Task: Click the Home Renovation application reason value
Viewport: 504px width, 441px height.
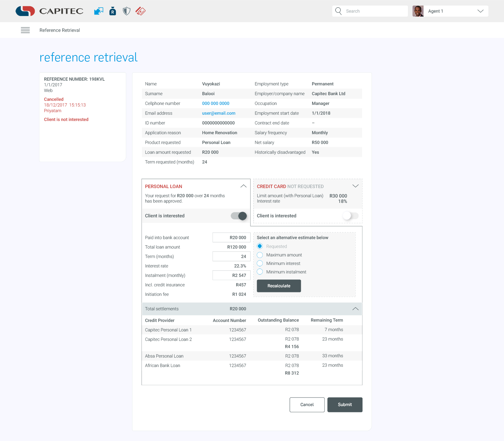Action: tap(220, 133)
